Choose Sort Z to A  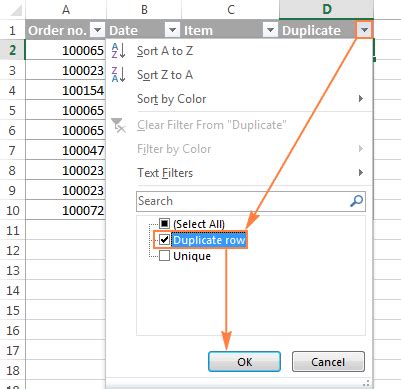(165, 75)
